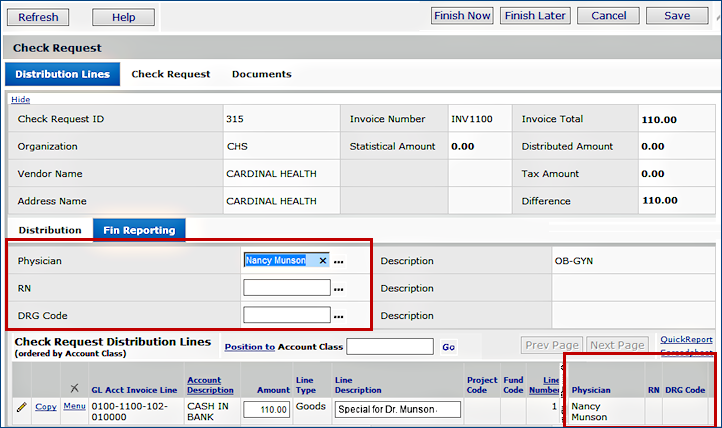The height and width of the screenshot is (428, 722).
Task: Open the Menu link on the line
Action: tap(75, 407)
